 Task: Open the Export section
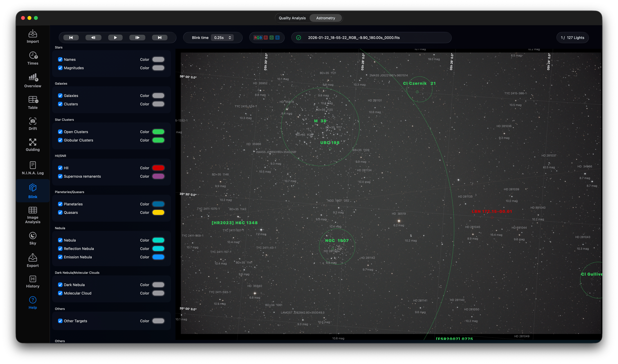[x=33, y=260]
